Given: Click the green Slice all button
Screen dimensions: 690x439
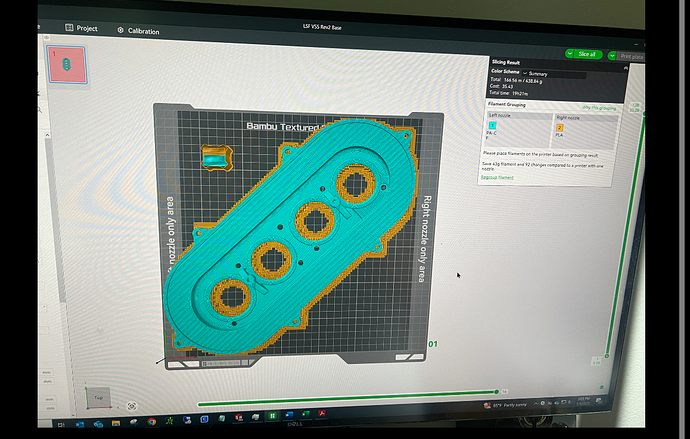Looking at the screenshot, I should click(x=587, y=54).
